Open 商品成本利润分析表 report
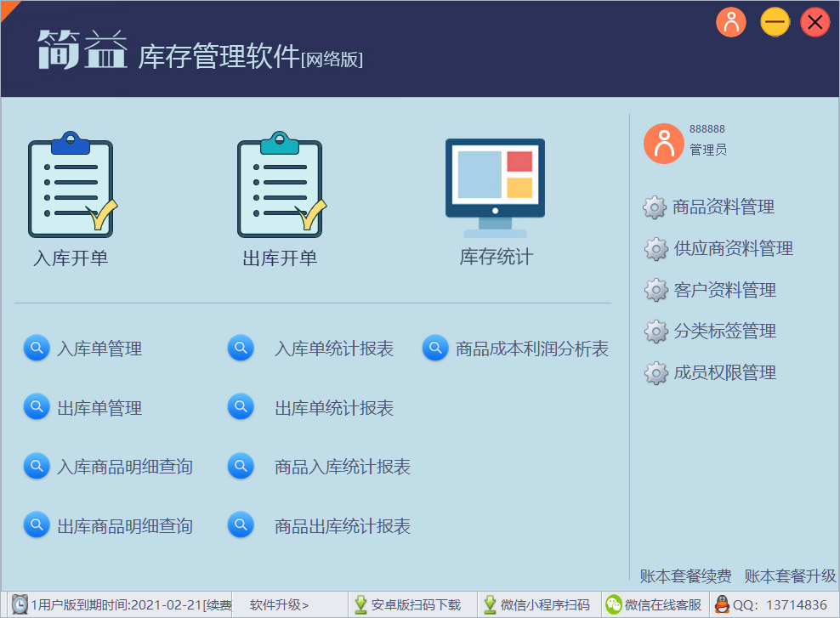Image resolution: width=840 pixels, height=618 pixels. pyautogui.click(x=532, y=349)
